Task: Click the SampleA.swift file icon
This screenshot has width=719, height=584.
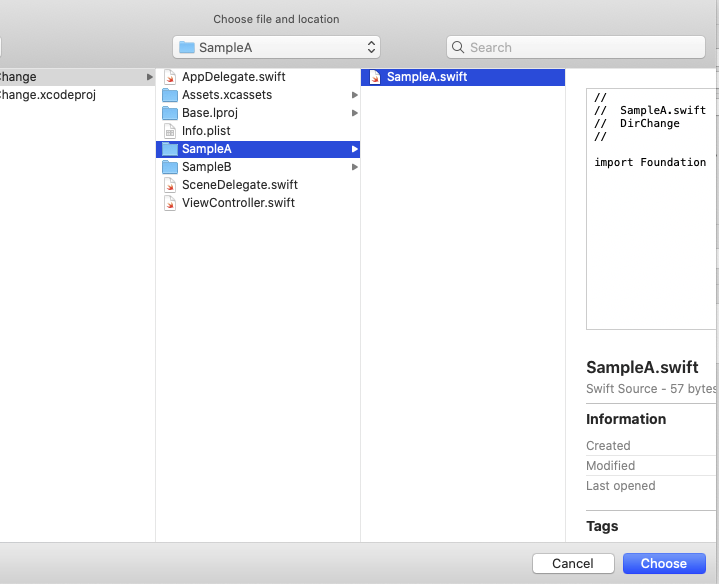Action: pyautogui.click(x=375, y=77)
